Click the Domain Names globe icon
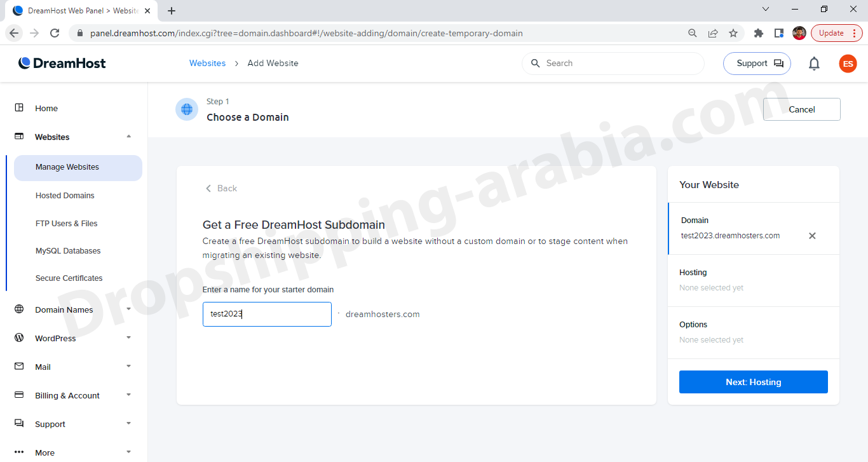 click(x=19, y=309)
